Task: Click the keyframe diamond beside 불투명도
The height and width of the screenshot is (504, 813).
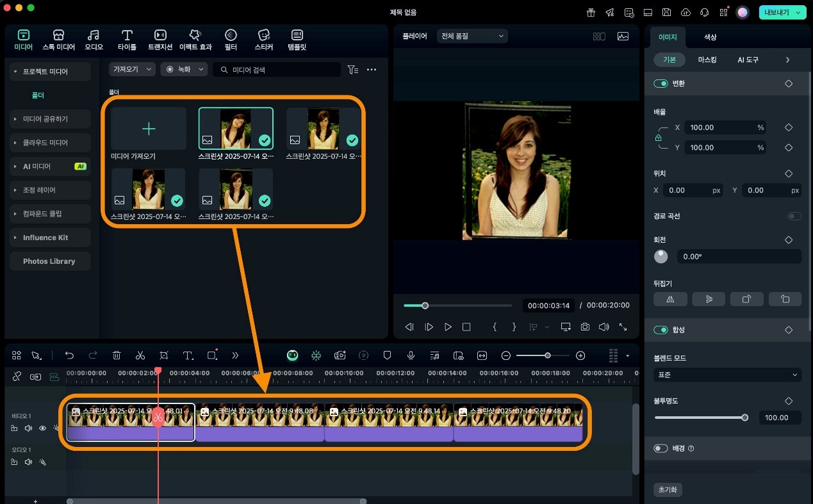Action: [x=789, y=401]
